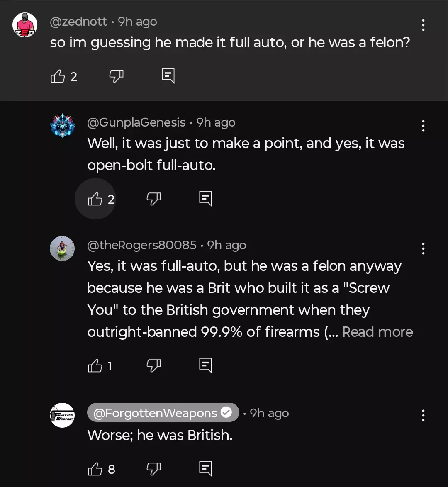
Task: Open the @zednott profile avatar
Action: pyautogui.click(x=25, y=25)
